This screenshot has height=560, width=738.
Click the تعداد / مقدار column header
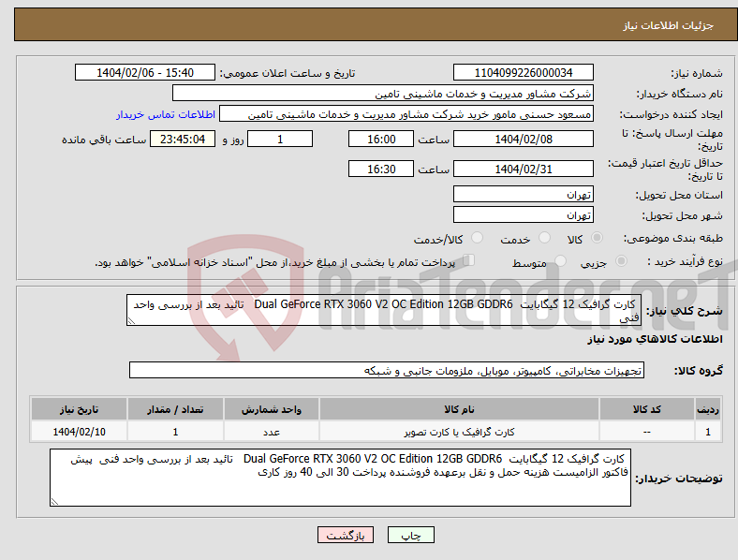click(175, 409)
